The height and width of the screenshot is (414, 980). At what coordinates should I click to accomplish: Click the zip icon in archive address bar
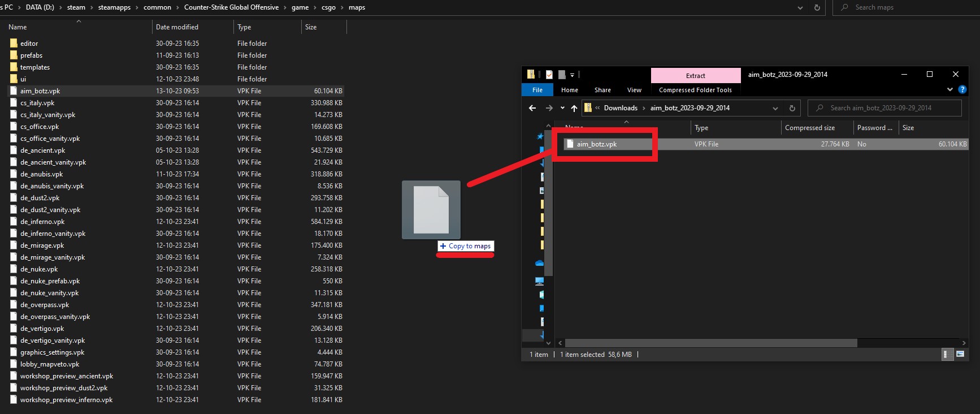pyautogui.click(x=588, y=108)
